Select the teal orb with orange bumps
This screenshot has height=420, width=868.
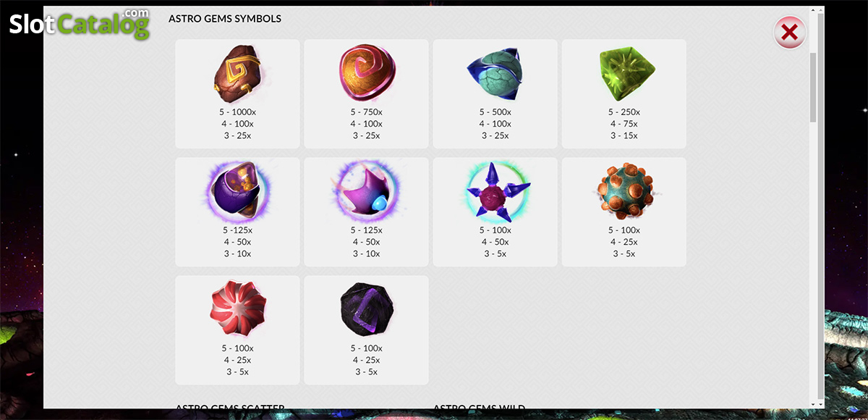[x=625, y=191]
